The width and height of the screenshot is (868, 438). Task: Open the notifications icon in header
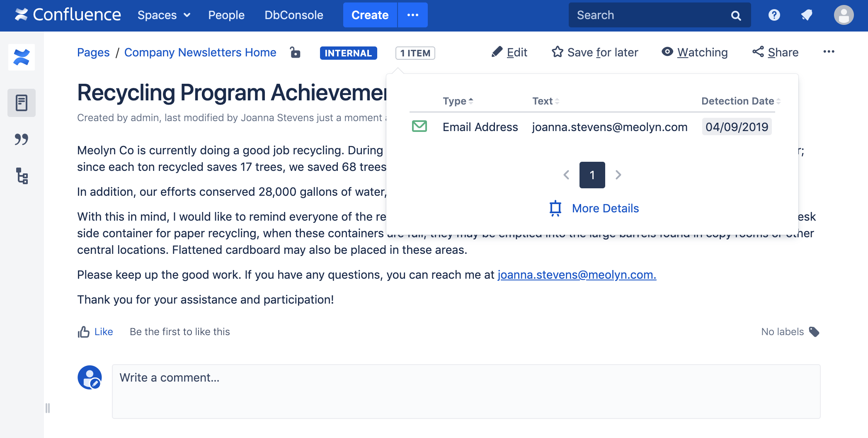click(806, 15)
